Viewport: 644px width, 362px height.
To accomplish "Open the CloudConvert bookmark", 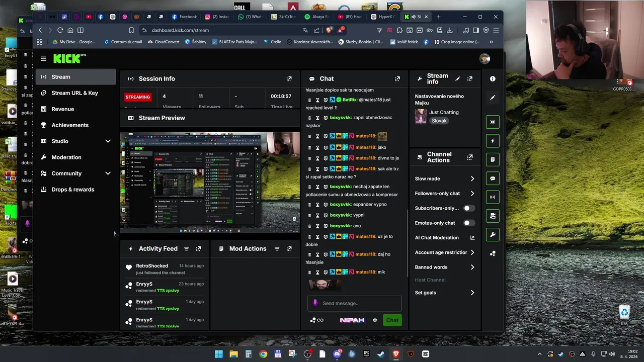I will tap(164, 42).
